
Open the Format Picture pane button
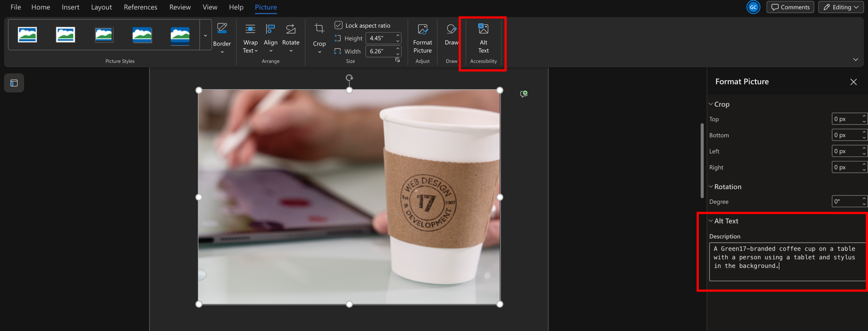pyautogui.click(x=422, y=37)
